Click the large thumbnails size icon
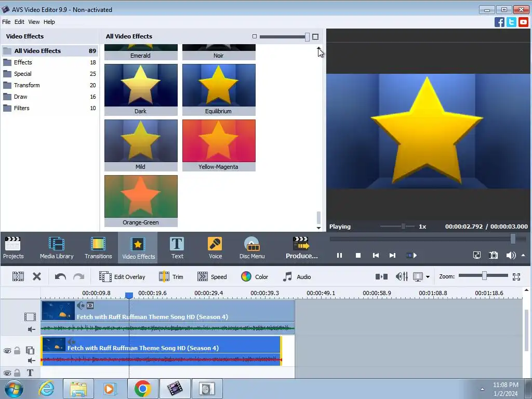The height and width of the screenshot is (399, 532). pos(315,37)
